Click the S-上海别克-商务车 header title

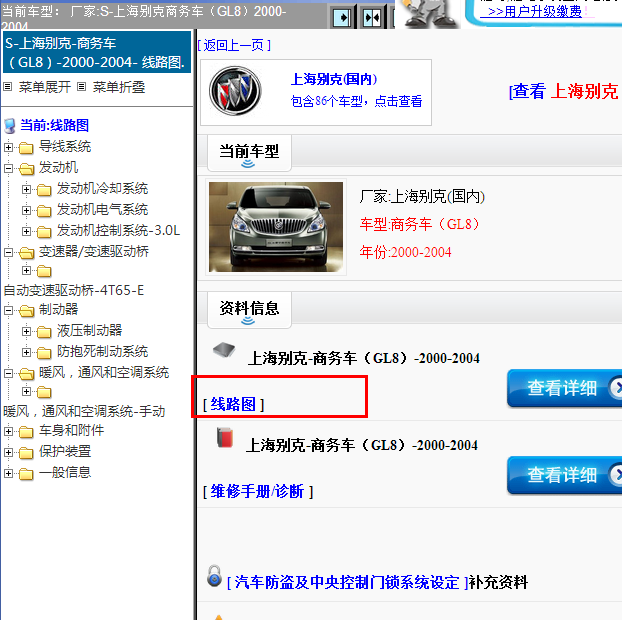97,53
